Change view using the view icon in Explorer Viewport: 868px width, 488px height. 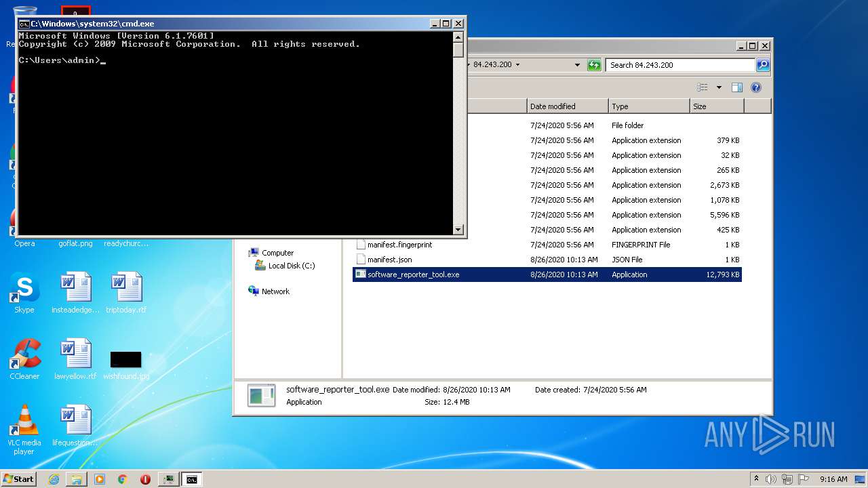point(703,87)
